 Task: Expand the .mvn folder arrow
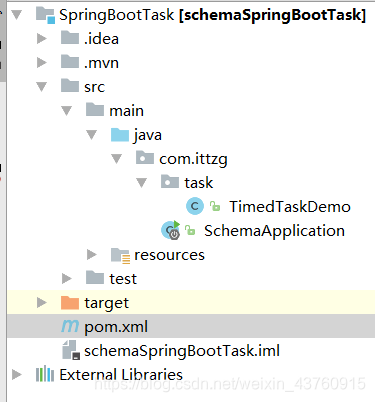[x=42, y=63]
